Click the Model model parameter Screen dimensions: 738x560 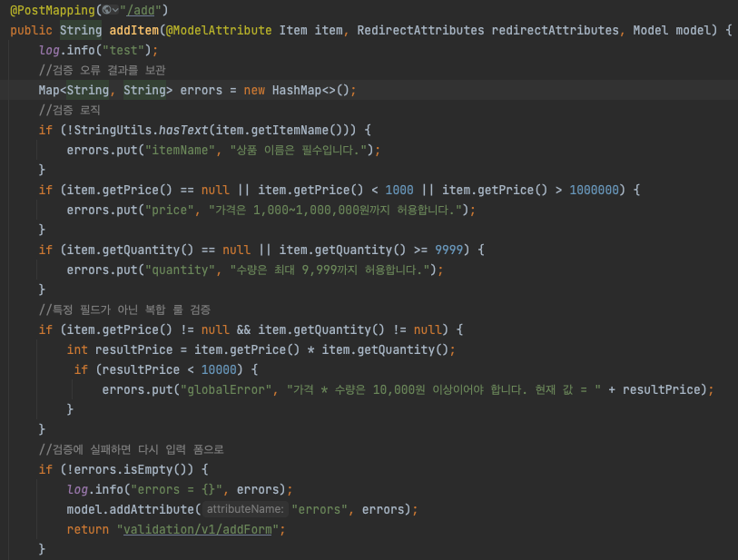pyautogui.click(x=672, y=30)
